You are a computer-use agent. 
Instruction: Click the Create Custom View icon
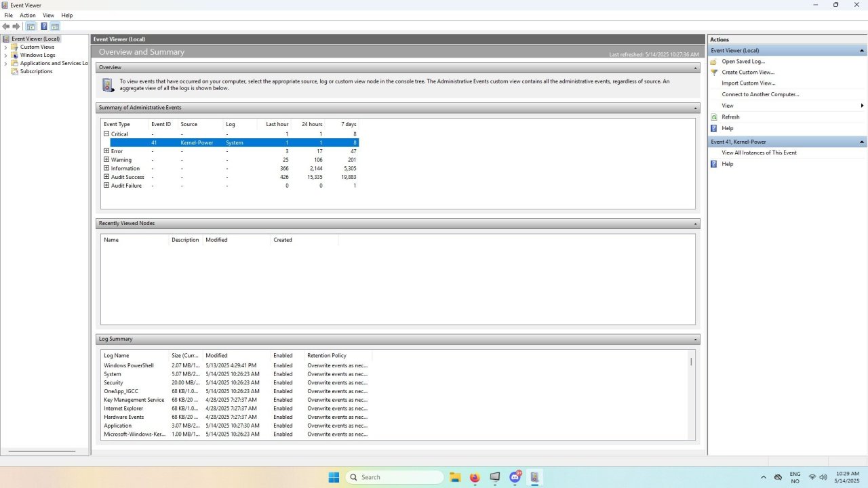(x=714, y=72)
